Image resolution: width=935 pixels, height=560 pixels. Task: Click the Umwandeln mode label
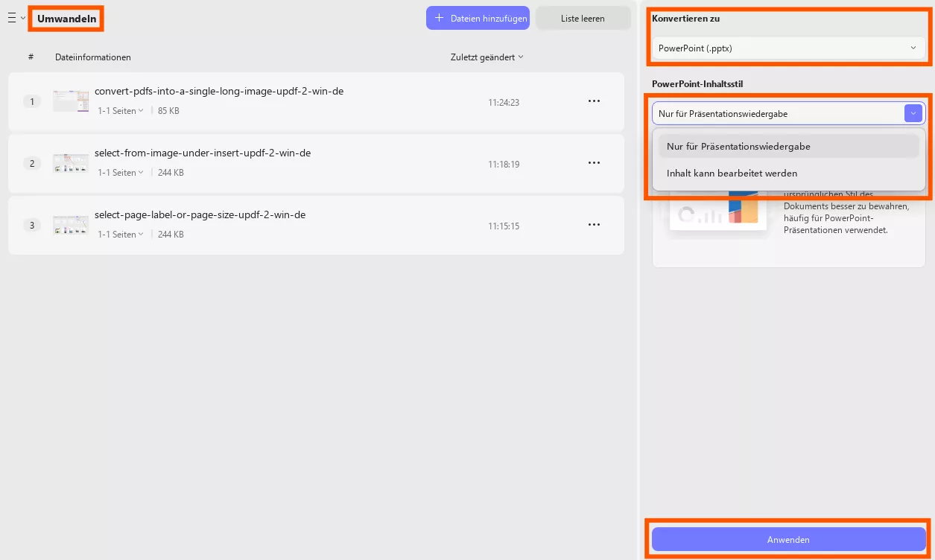coord(66,19)
